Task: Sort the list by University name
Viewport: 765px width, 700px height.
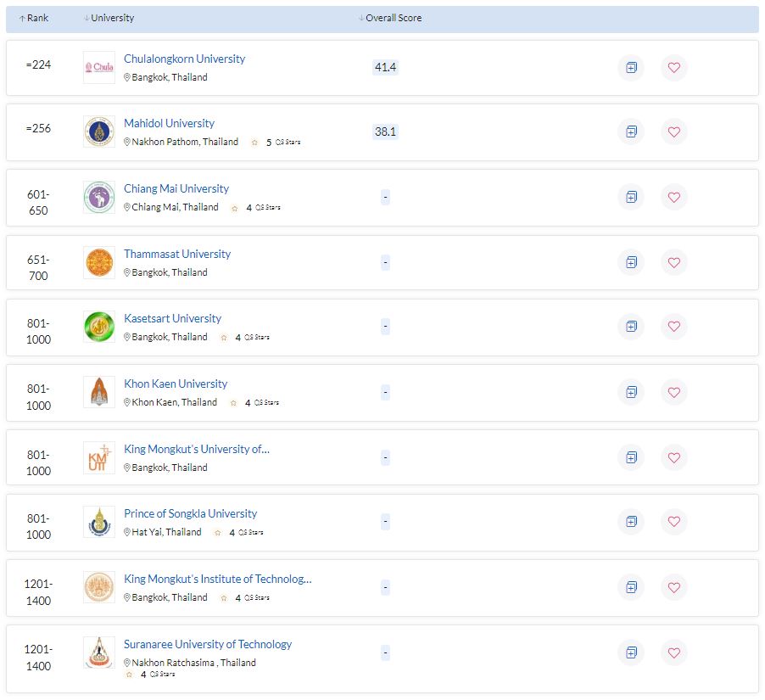Action: (x=109, y=18)
